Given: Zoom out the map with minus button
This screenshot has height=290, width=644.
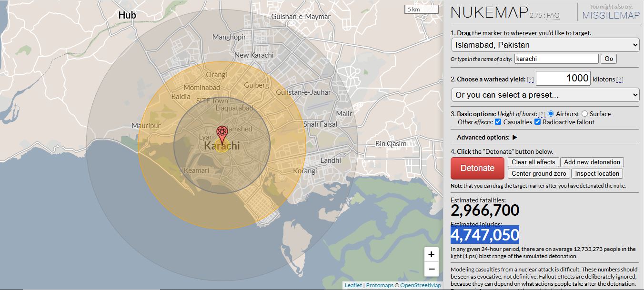Looking at the screenshot, I should click(431, 269).
